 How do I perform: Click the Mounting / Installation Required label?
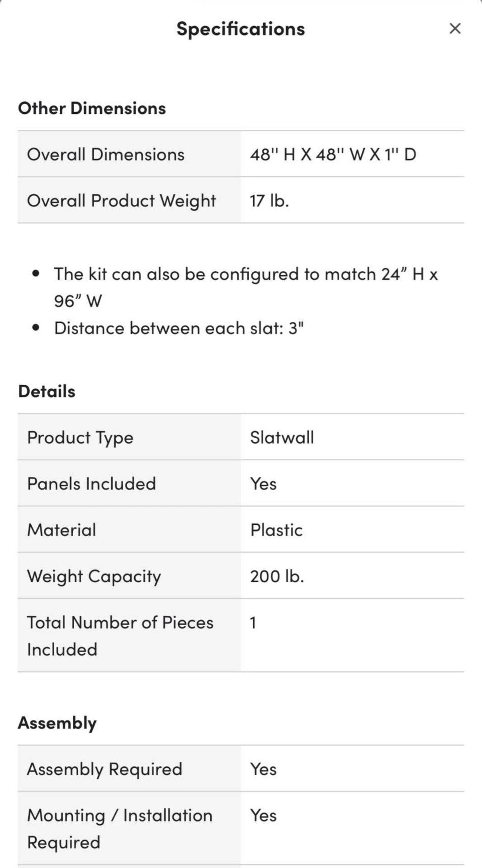[x=119, y=829]
